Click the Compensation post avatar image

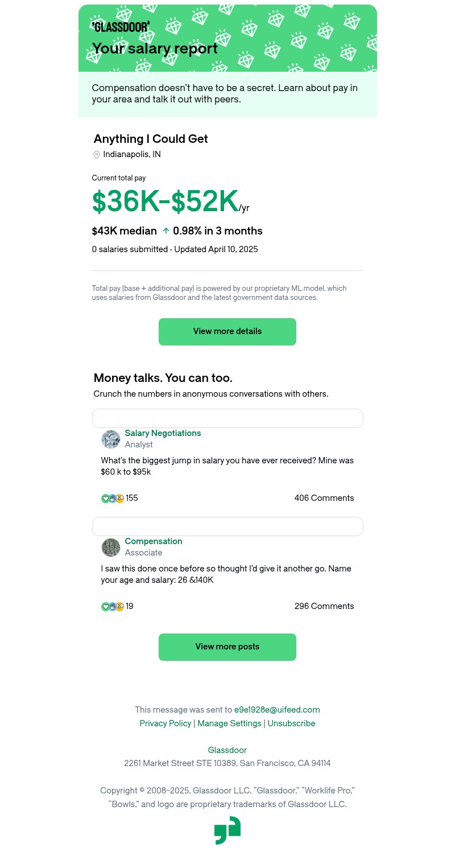(110, 547)
